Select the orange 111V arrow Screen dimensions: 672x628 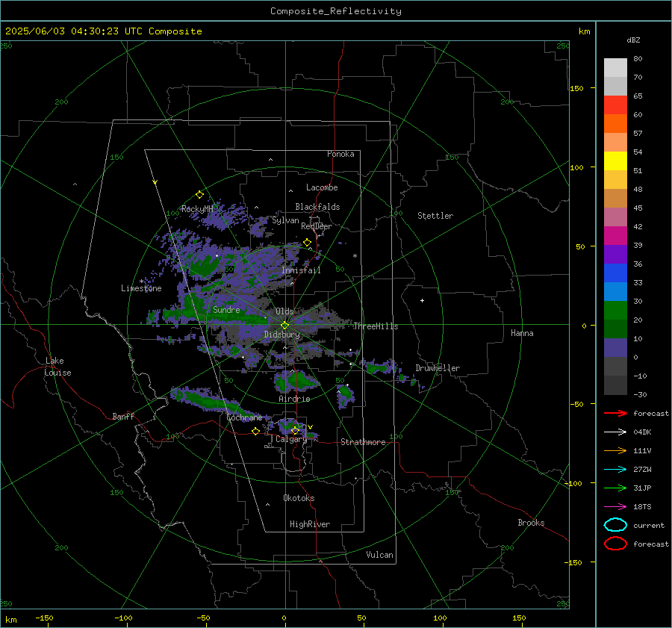click(615, 450)
